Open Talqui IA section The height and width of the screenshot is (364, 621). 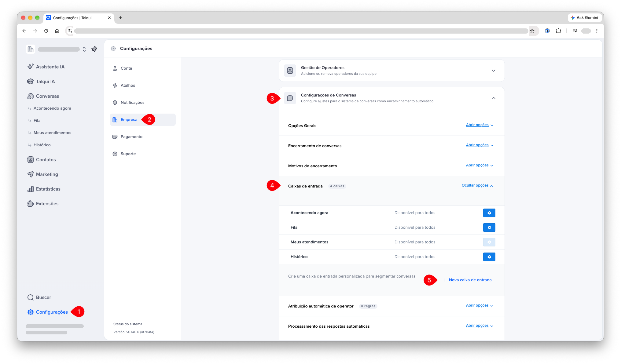(41, 81)
